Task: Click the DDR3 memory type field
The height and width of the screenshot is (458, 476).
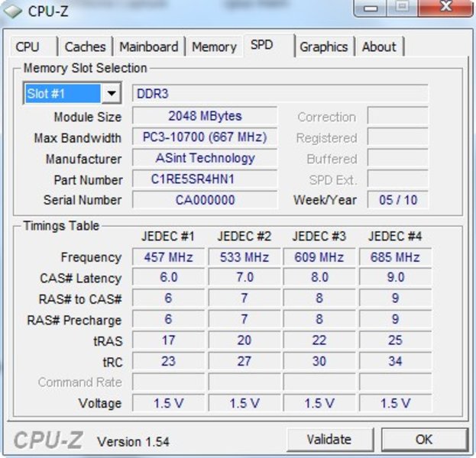Action: 280,93
